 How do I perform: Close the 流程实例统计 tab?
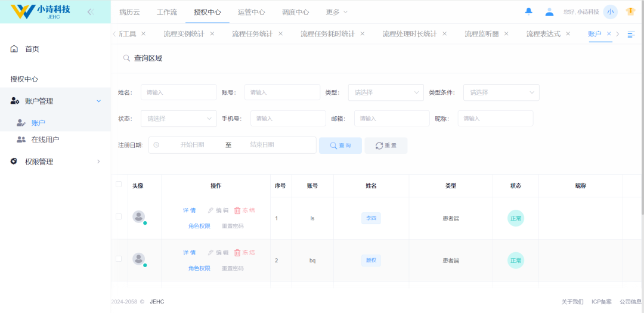[x=212, y=33]
